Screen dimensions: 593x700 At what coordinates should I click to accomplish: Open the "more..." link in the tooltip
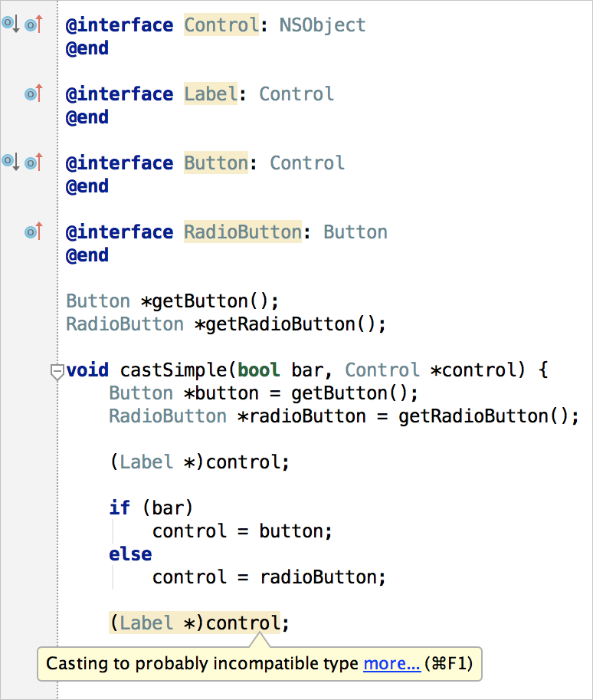392,663
